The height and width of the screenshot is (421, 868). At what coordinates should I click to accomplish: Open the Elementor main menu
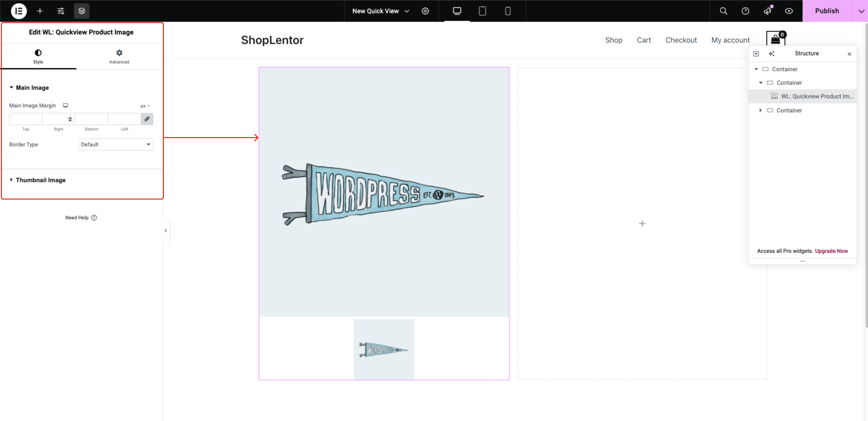click(19, 11)
